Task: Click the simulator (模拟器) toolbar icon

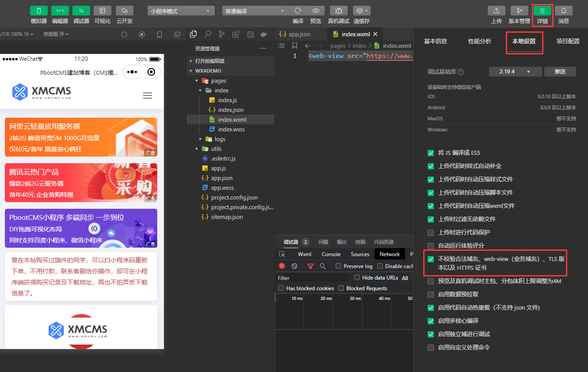Action: click(39, 11)
